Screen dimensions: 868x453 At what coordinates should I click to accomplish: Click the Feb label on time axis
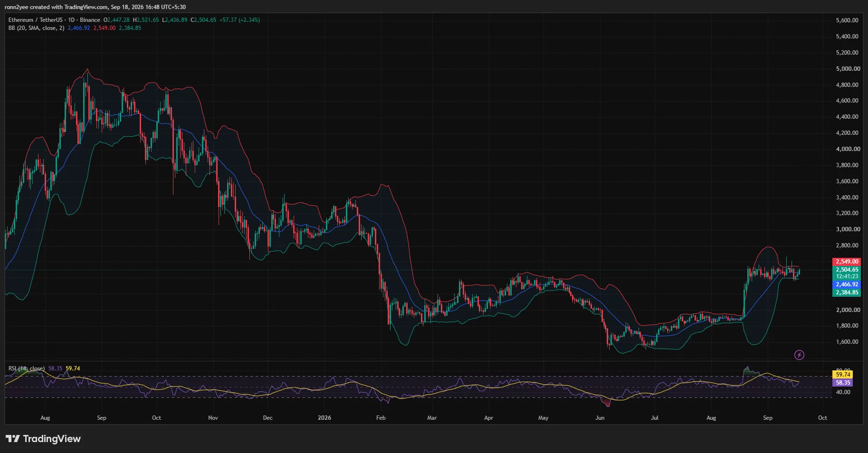point(381,418)
